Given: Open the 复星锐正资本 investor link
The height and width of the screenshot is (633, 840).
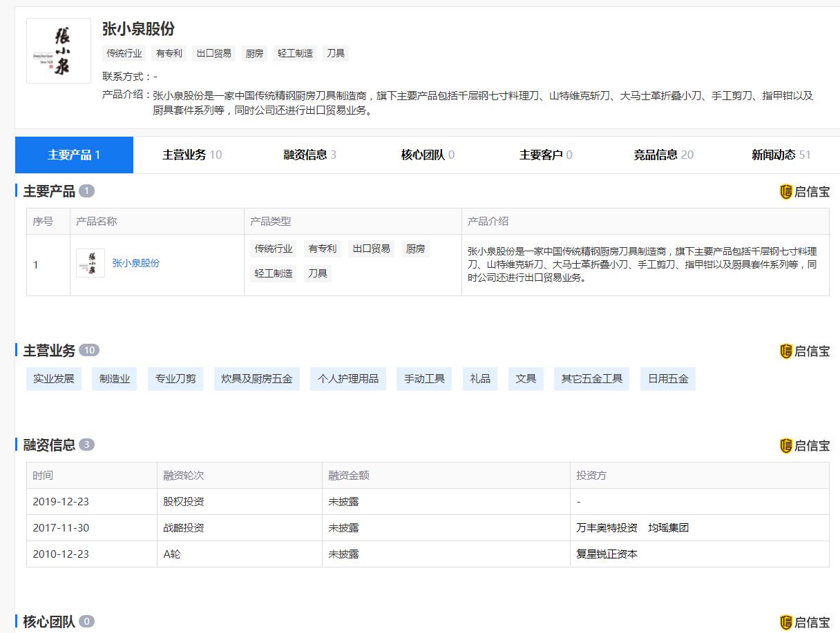Looking at the screenshot, I should [x=607, y=554].
